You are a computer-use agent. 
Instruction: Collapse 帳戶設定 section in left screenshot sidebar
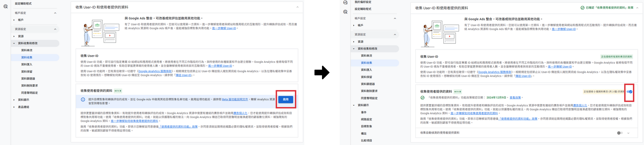pyautogui.click(x=55, y=13)
